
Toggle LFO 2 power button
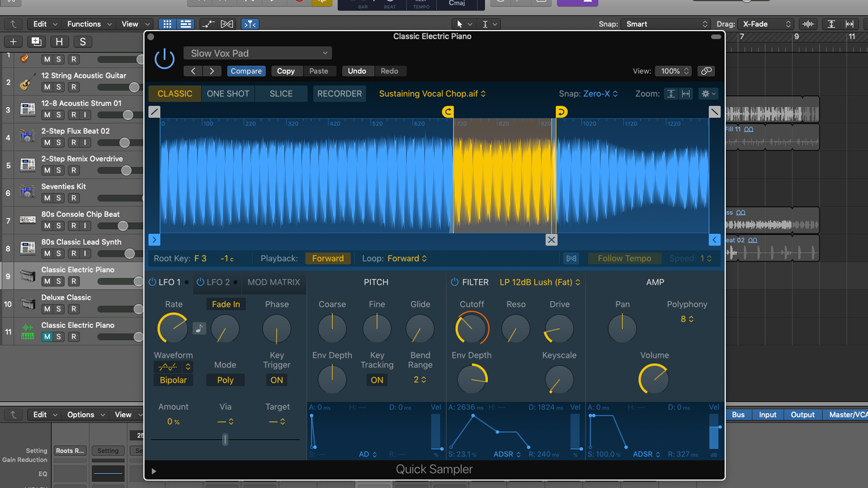(x=200, y=282)
